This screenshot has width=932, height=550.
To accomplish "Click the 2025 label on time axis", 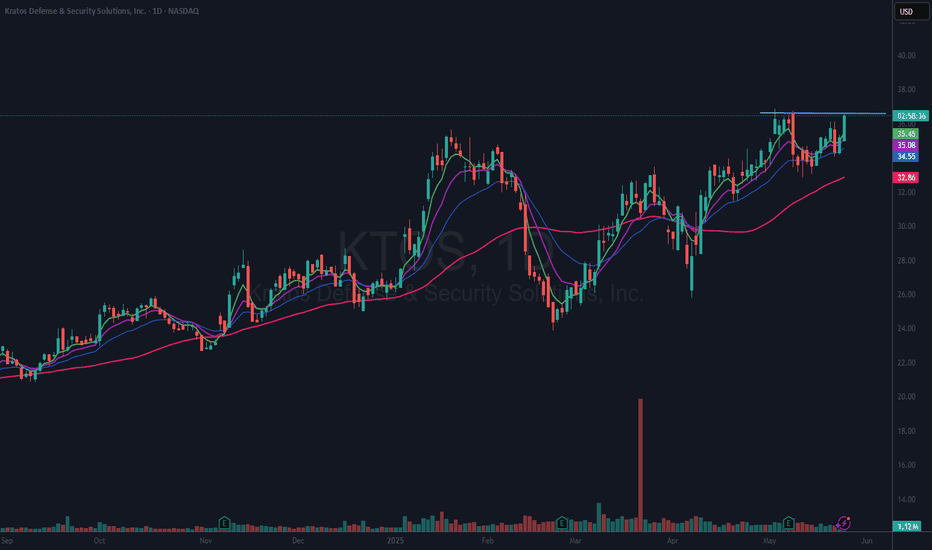I will [x=395, y=541].
